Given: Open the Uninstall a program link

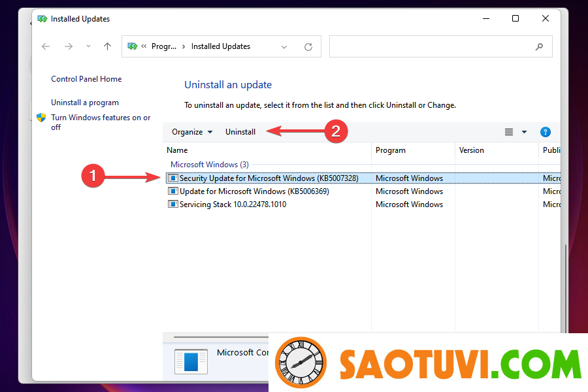Looking at the screenshot, I should click(85, 102).
